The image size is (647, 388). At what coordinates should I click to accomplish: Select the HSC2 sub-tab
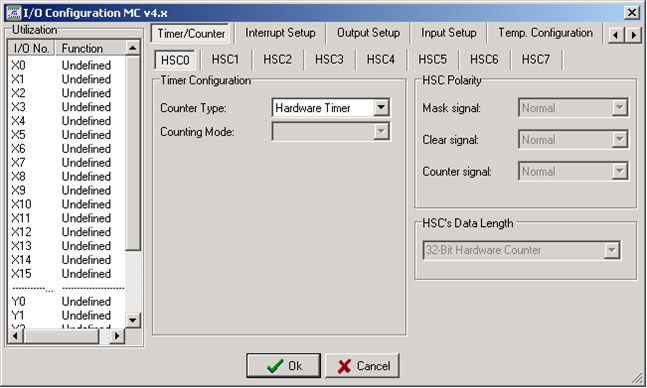click(x=277, y=59)
